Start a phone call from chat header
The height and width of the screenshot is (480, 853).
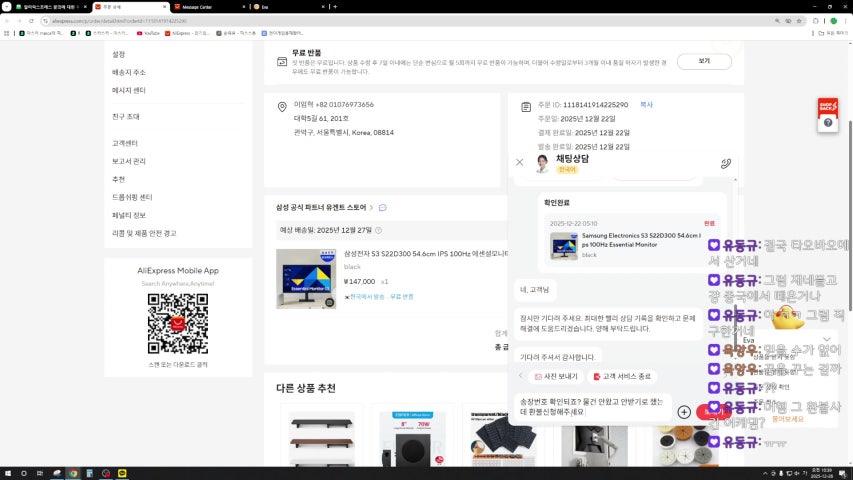coord(726,163)
